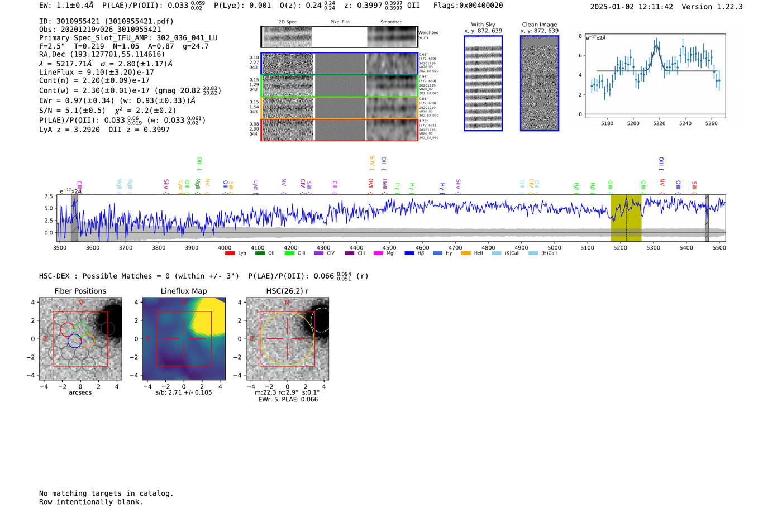Click the Gaussian line fit plot
Viewport: 782px width, 532px height.
pyautogui.click(x=655, y=76)
